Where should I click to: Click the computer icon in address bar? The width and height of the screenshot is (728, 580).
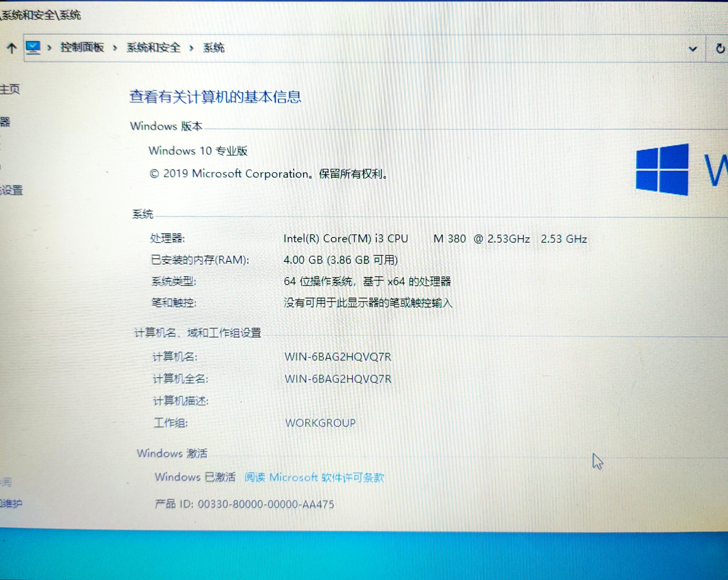(33, 47)
